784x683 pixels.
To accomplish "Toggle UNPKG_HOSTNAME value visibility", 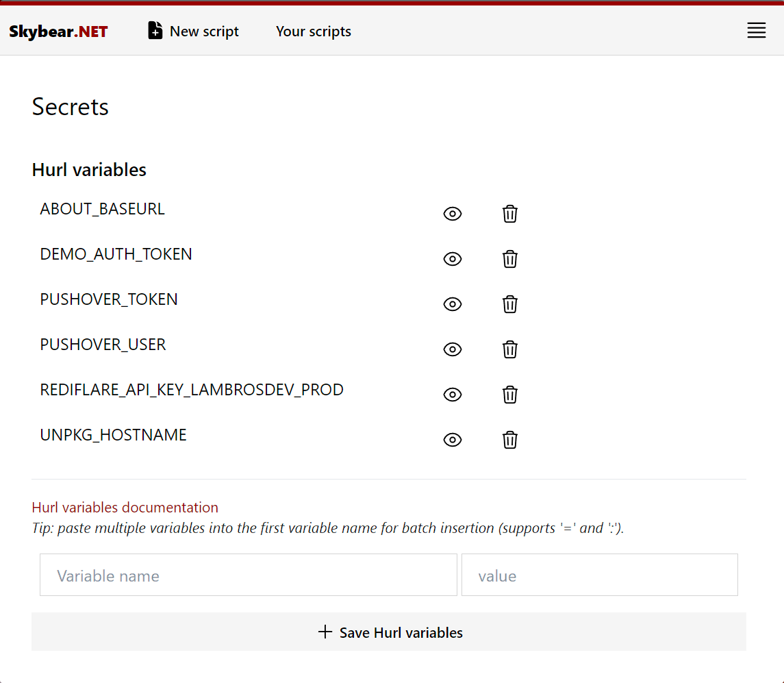I will [453, 440].
